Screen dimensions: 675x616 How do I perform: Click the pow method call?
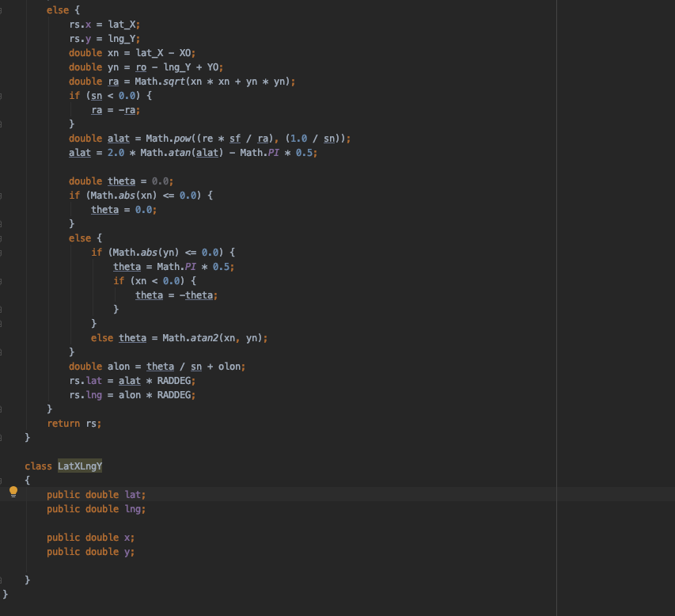183,139
